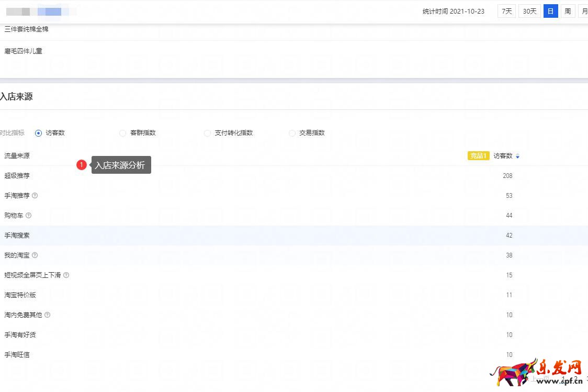Switch time range to 7天
Screen dimensions: 588x392
[507, 11]
